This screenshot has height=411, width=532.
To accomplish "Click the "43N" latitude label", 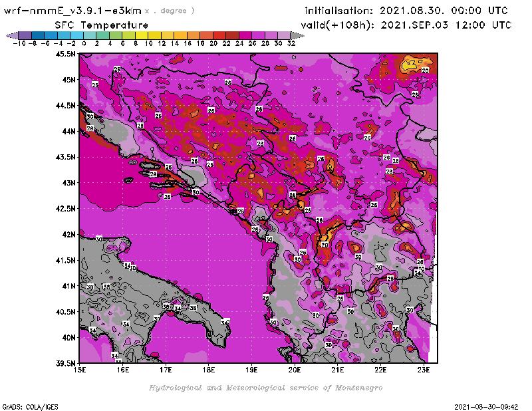I will (68, 183).
